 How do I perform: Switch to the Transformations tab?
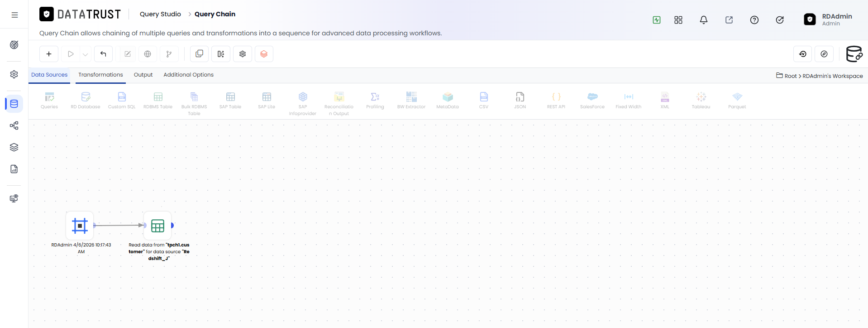point(100,75)
